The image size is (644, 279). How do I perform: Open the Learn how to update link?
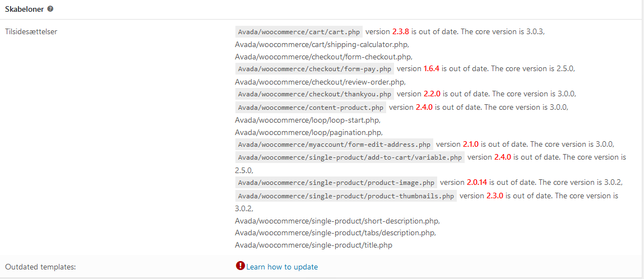pyautogui.click(x=282, y=267)
